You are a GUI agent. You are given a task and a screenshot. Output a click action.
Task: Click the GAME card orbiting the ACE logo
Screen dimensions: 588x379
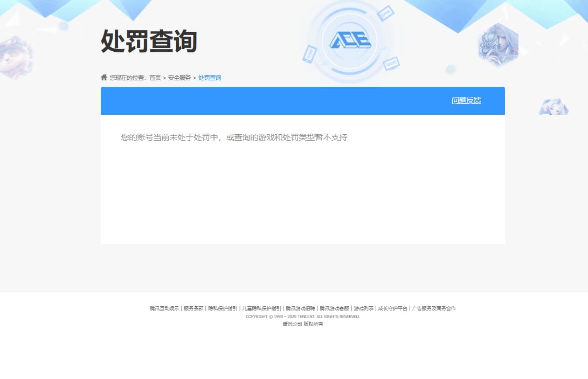tap(386, 13)
